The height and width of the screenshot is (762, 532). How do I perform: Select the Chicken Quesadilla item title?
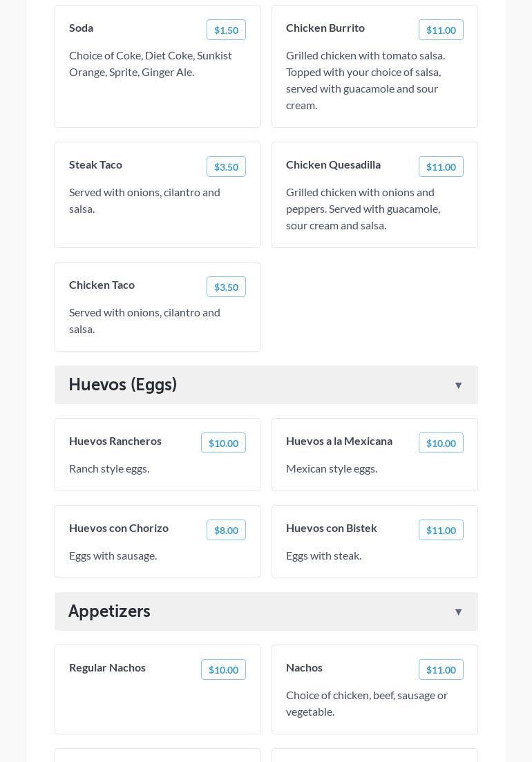(x=333, y=164)
